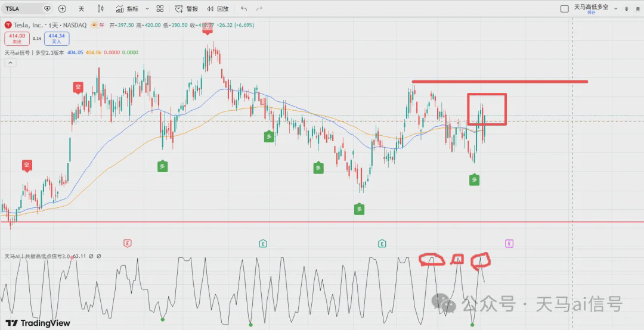Screen dimensions: 644x330
Task: Click the ≈ icon beside NASDAQ
Action: 101,25
